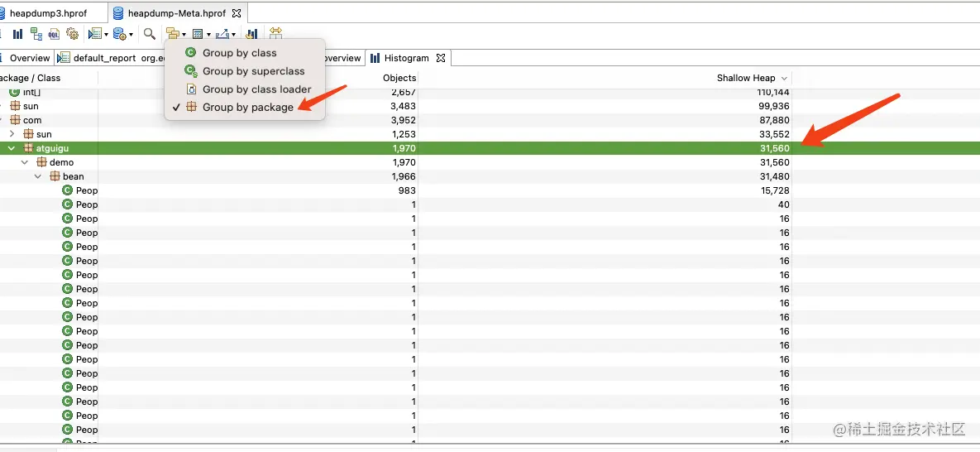Open the OQL query editor icon
Image resolution: width=980 pixels, height=452 pixels.
(55, 34)
